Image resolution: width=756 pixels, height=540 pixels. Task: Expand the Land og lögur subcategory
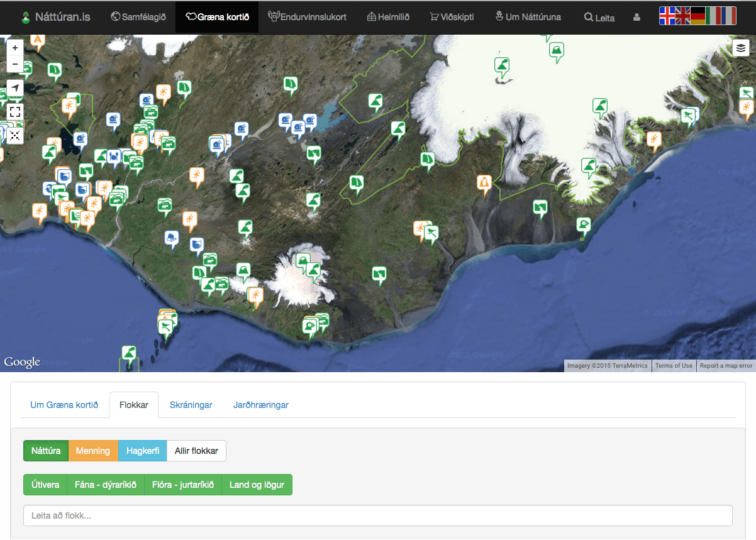click(257, 485)
